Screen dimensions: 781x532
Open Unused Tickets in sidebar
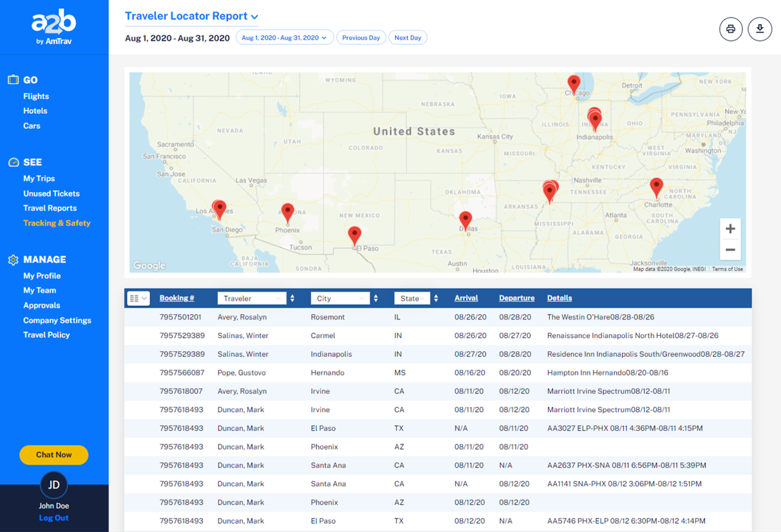pyautogui.click(x=51, y=194)
